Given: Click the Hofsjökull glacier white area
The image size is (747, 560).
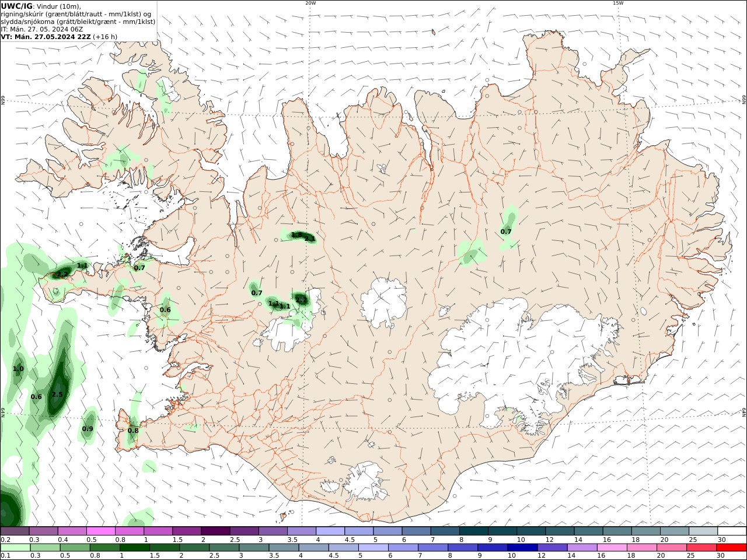Looking at the screenshot, I should pyautogui.click(x=383, y=302).
